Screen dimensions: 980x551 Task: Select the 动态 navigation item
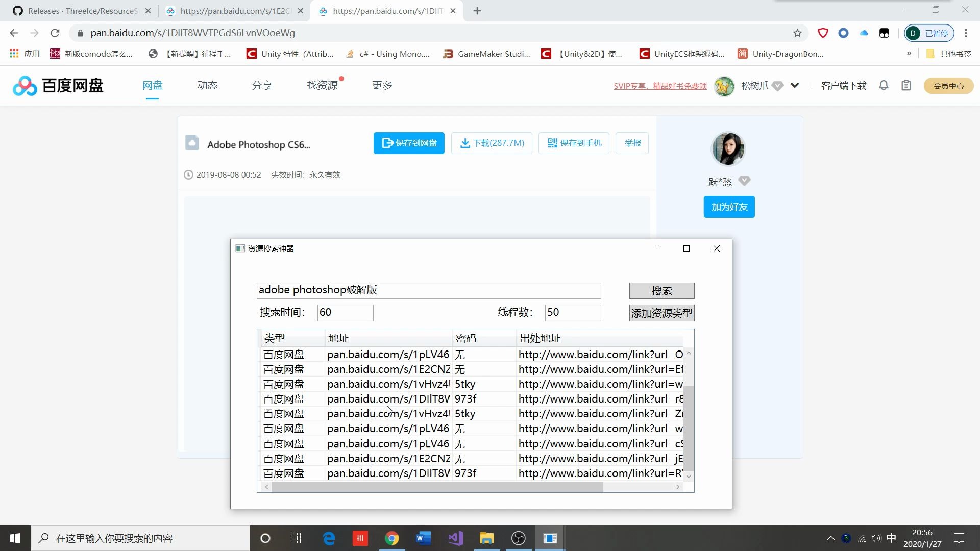(207, 85)
